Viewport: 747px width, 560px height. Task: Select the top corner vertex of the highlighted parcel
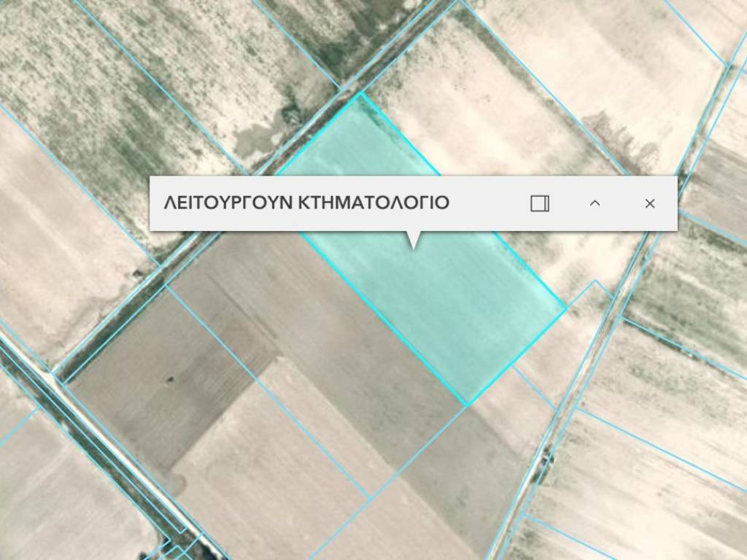tap(360, 93)
